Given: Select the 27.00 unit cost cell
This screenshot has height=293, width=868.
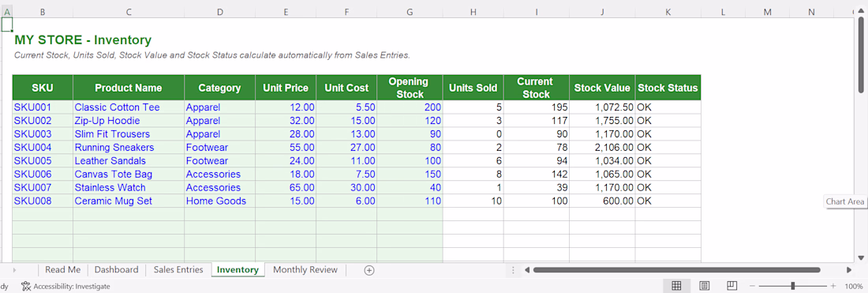Looking at the screenshot, I should 346,148.
